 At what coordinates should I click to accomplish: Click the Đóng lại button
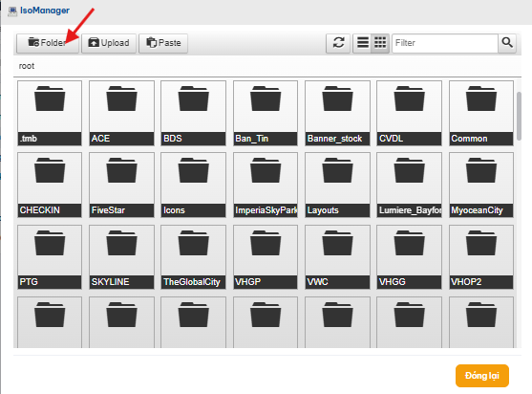pos(482,376)
